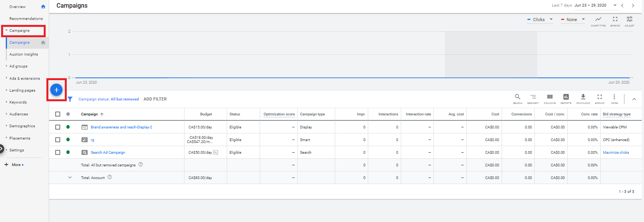Screen dimensions: 644x222
Task: Select all campaigns header checkbox
Action: pyautogui.click(x=58, y=114)
